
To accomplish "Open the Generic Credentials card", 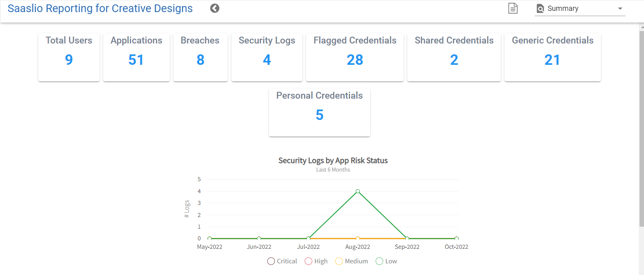I will coord(552,57).
